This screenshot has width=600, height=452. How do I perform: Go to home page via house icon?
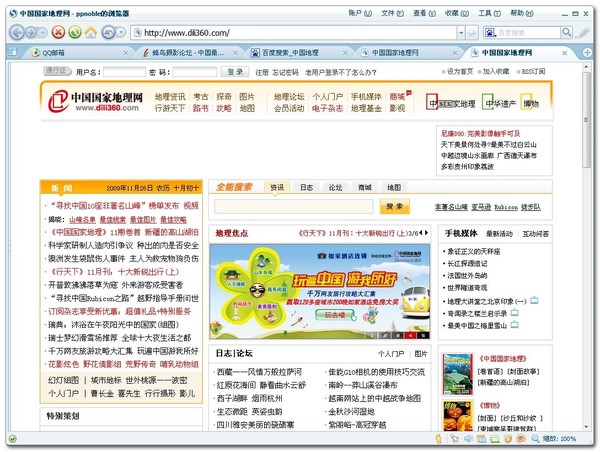point(91,33)
